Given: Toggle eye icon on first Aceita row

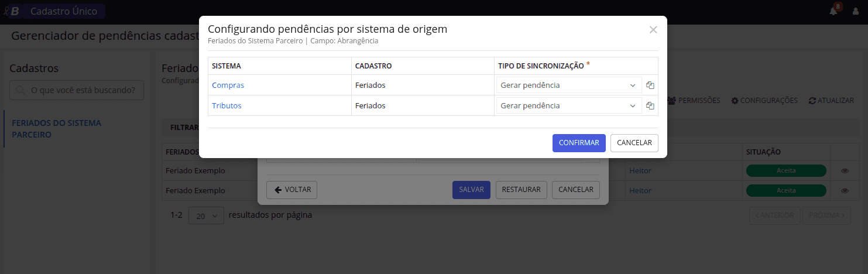Looking at the screenshot, I should pos(845,171).
